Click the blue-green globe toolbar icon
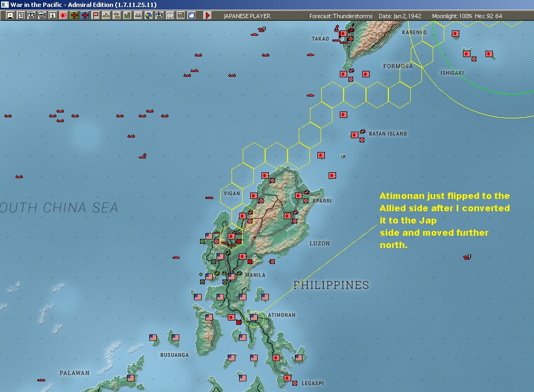 148,15
